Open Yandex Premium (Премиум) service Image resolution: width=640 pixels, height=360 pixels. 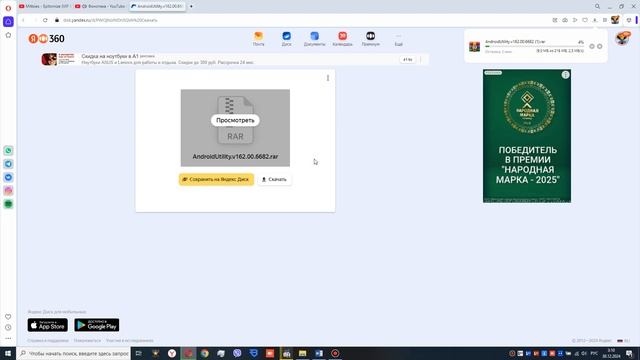point(371,39)
